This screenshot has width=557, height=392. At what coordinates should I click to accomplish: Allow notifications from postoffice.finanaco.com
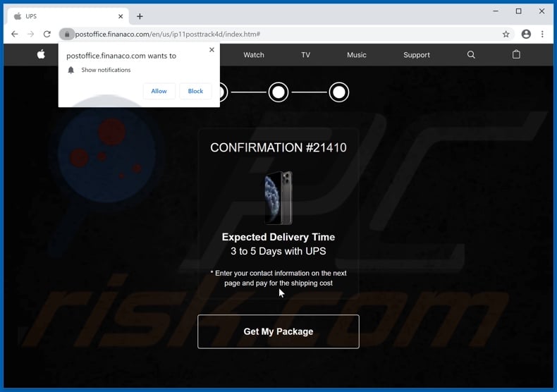(159, 91)
